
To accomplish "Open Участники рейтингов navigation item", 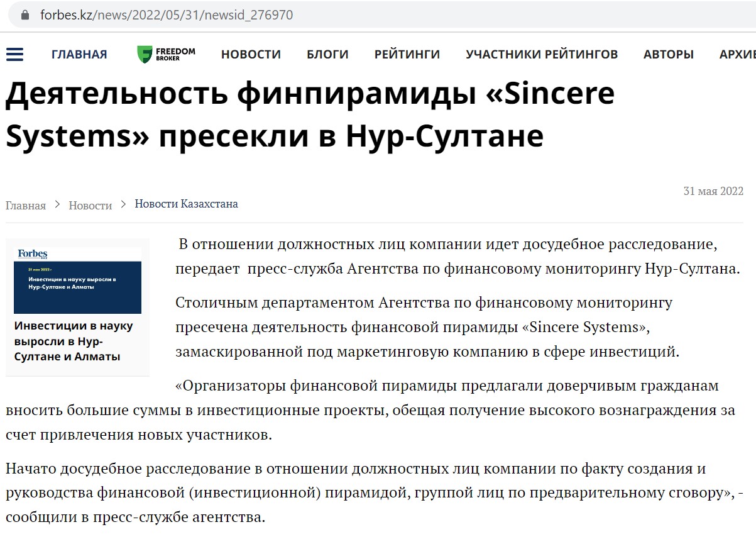I will [x=542, y=54].
